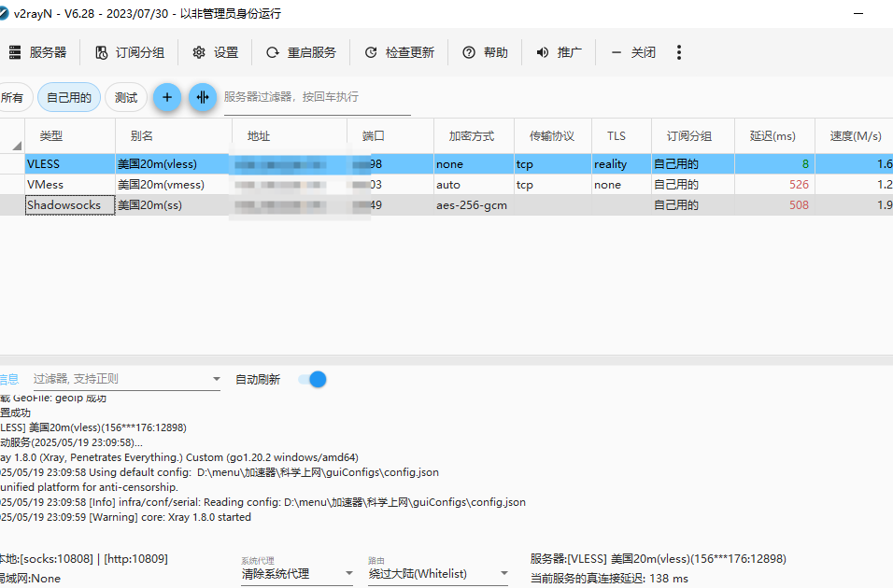Expand the log filter dropdown arrow
Image resolution: width=893 pixels, height=588 pixels.
coord(216,380)
